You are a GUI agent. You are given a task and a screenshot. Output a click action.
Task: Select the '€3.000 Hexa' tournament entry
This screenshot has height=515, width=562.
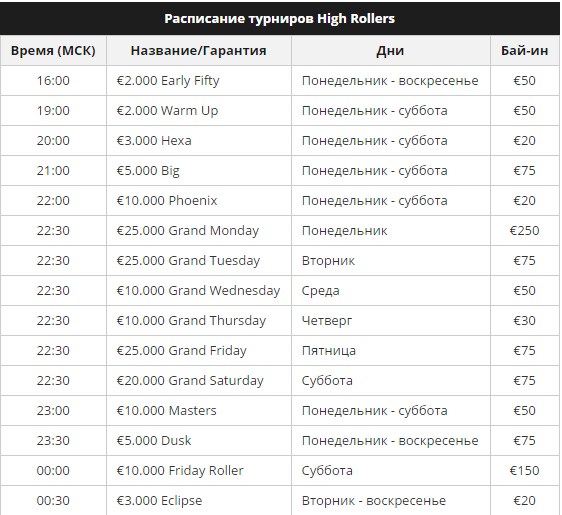154,140
